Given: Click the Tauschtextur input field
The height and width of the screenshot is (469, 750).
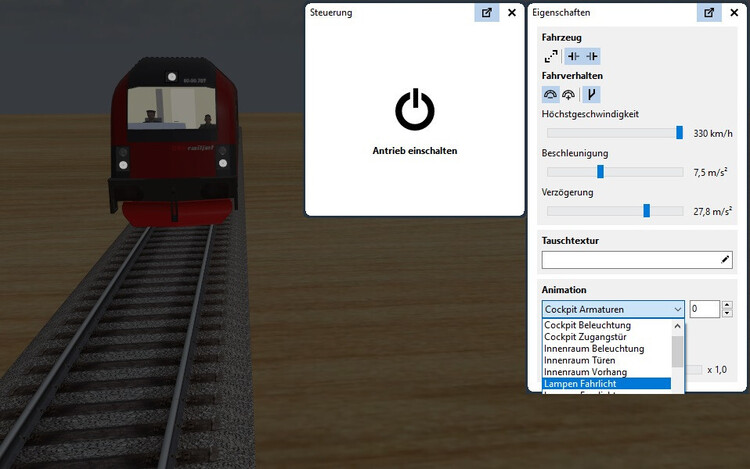Looking at the screenshot, I should [x=637, y=260].
